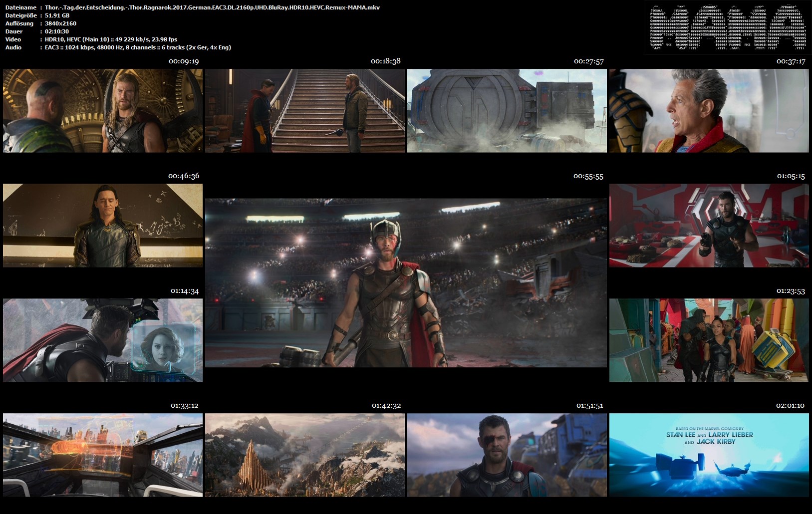Open the large arena thumbnail at 00:55:55
The height and width of the screenshot is (514, 812).
pos(406,283)
